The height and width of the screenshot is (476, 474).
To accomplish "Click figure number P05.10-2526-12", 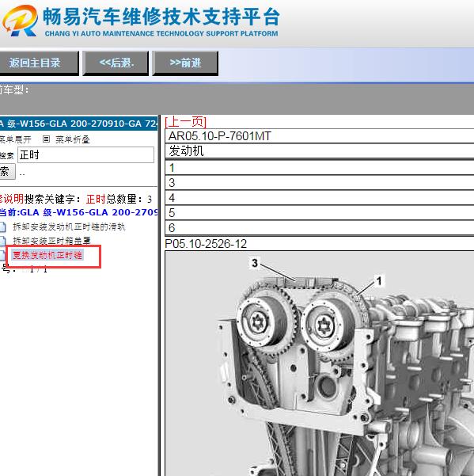I will tap(206, 244).
